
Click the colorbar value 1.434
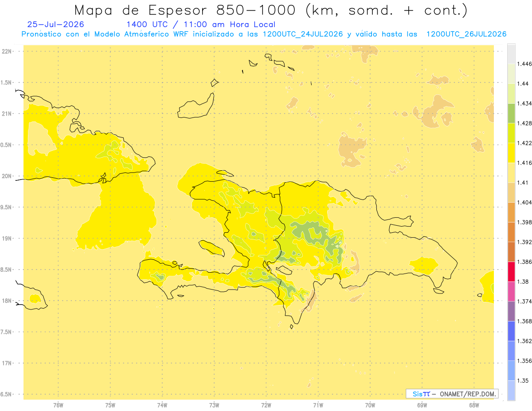524,103
